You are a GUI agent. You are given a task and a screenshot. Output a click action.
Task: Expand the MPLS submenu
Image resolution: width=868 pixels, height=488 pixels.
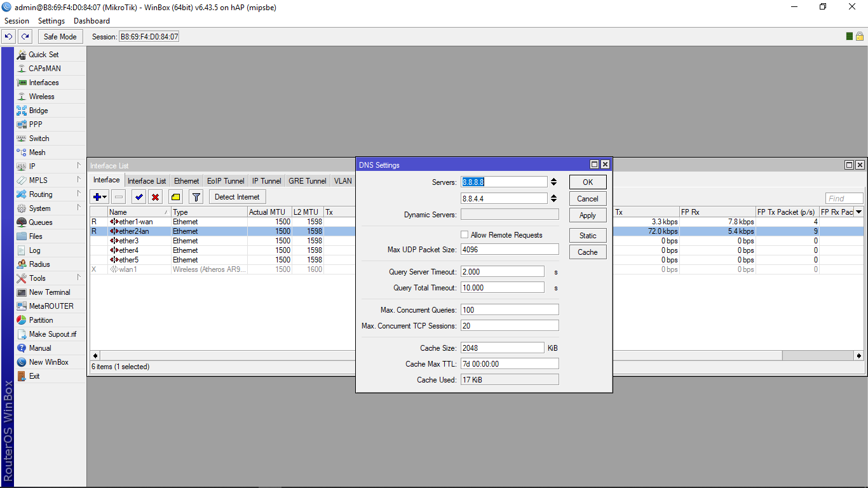50,180
